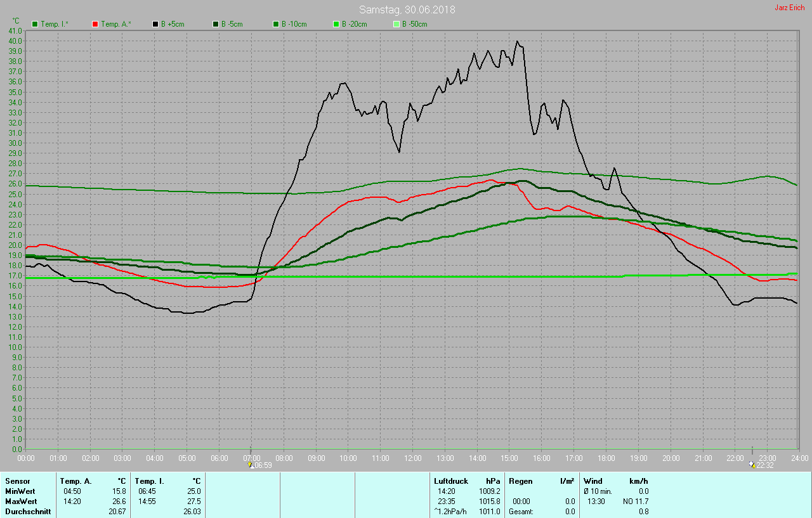Click the "Sensor" header in the table

[17, 481]
